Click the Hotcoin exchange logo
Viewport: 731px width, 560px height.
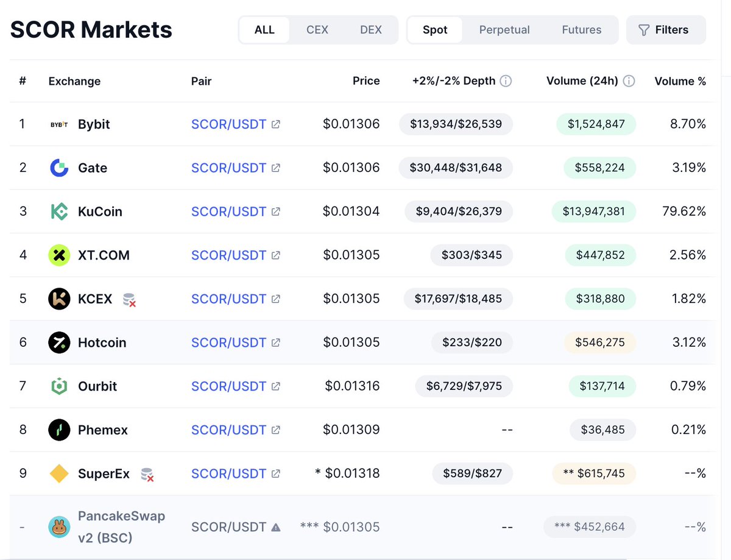59,342
